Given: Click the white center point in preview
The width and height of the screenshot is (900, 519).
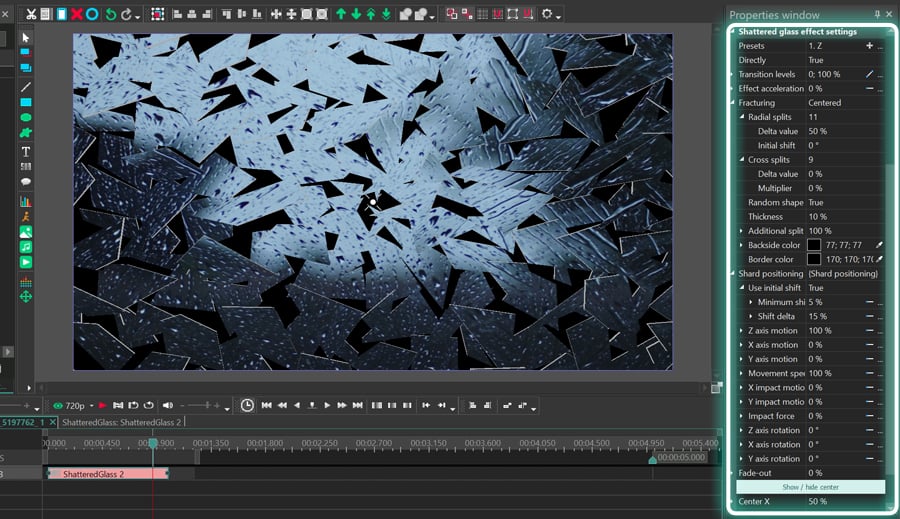Looking at the screenshot, I should click(x=373, y=202).
